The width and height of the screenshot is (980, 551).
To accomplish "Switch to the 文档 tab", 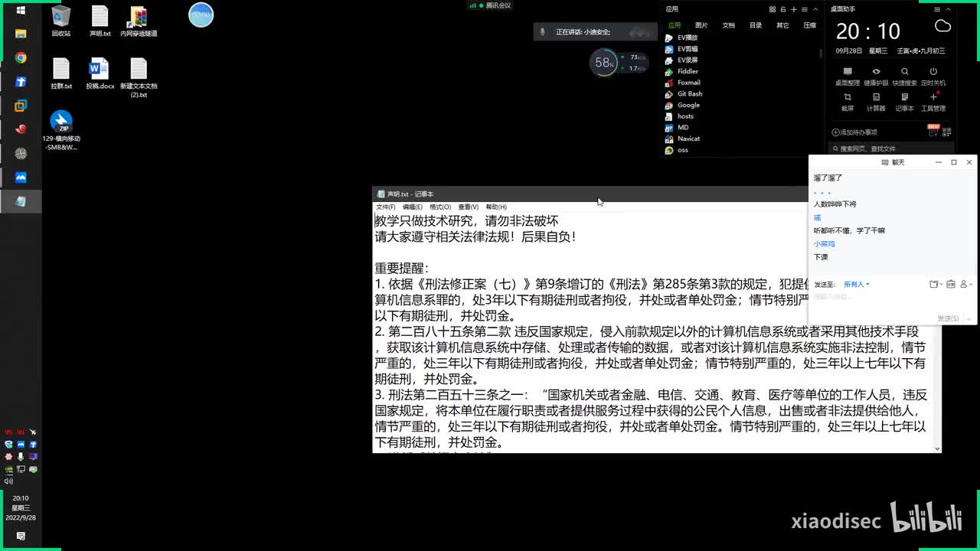I will (728, 25).
